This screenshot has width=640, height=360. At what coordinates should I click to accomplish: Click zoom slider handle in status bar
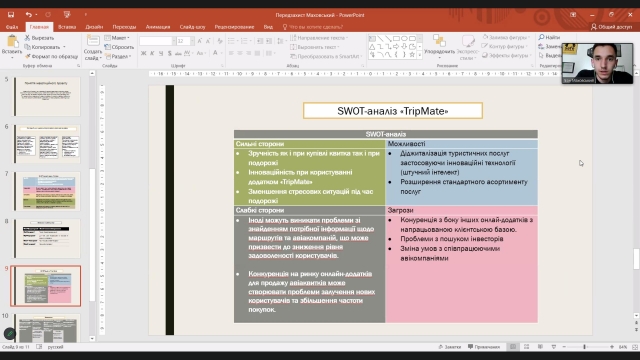click(584, 347)
